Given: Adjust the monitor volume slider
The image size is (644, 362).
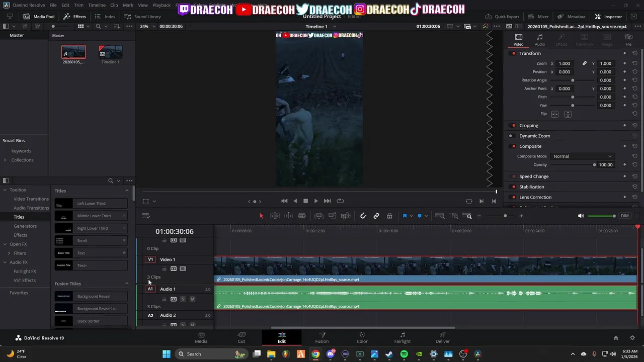Looking at the screenshot, I should (602, 216).
